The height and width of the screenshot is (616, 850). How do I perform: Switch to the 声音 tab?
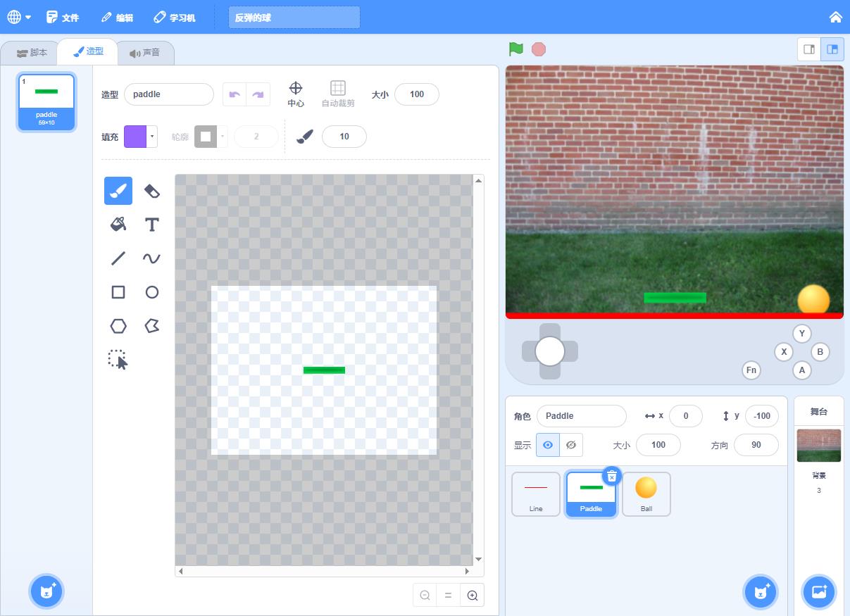pos(145,53)
